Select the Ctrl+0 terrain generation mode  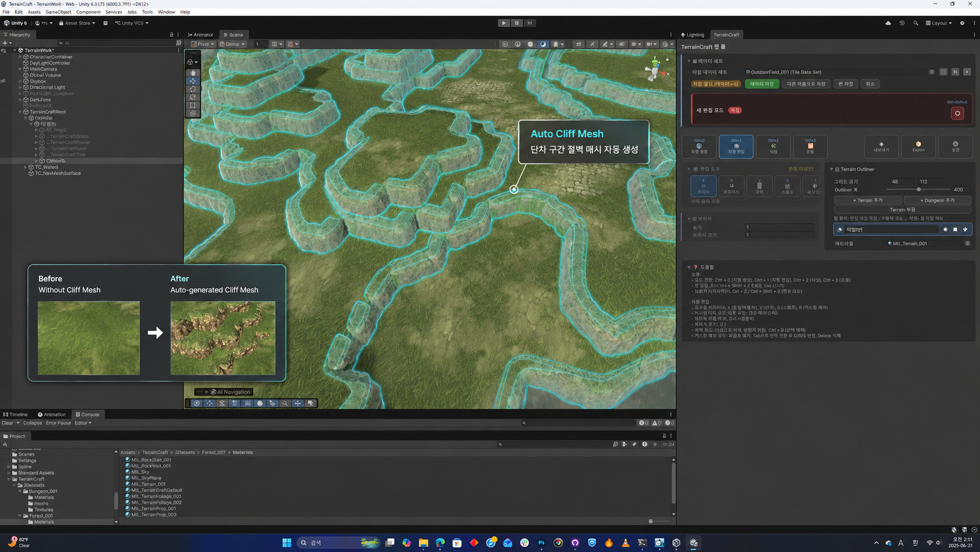point(699,146)
